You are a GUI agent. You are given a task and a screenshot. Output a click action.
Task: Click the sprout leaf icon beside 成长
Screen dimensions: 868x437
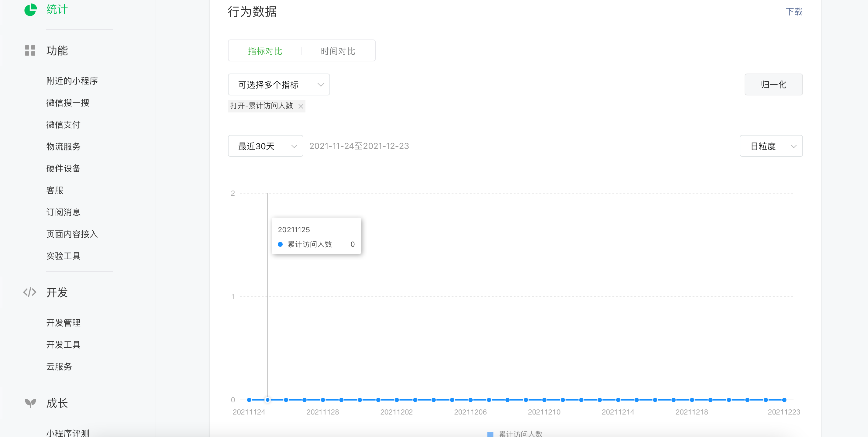(x=30, y=403)
